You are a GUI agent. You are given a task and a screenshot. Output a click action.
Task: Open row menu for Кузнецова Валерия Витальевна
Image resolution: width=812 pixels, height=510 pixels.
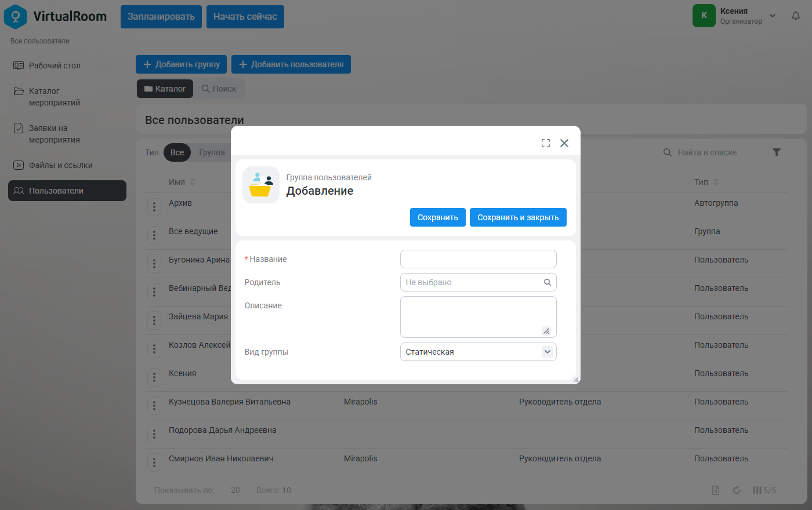click(x=154, y=406)
